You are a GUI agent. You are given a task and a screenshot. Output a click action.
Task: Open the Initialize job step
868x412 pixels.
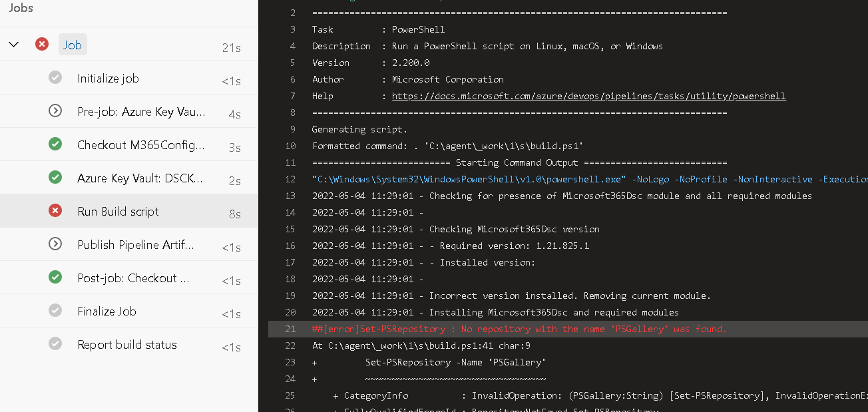click(x=128, y=78)
